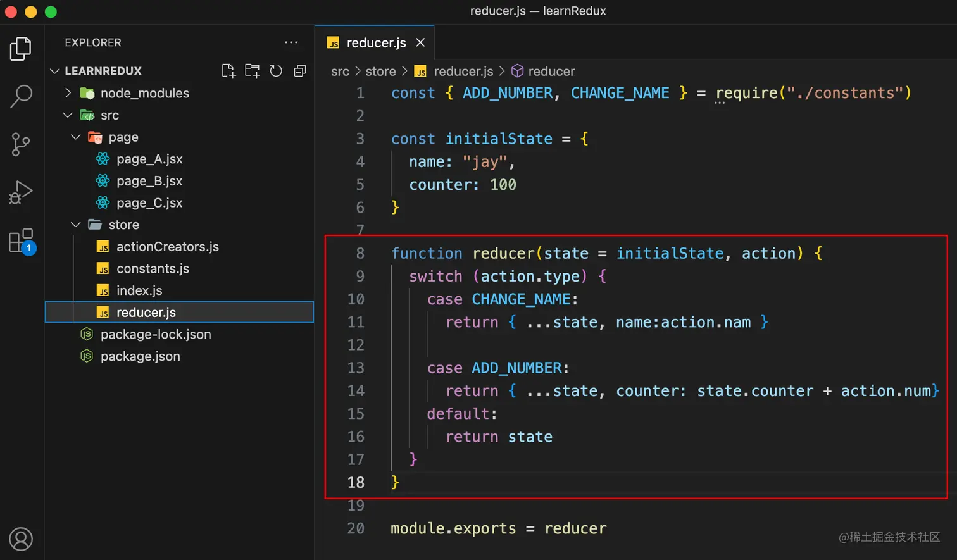Open the Explorer view in activity bar
The height and width of the screenshot is (560, 957).
[x=21, y=49]
